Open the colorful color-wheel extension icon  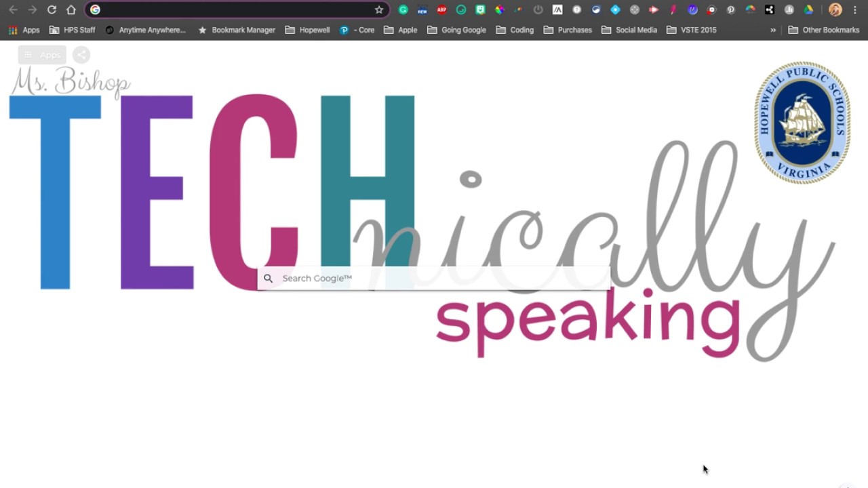click(x=499, y=9)
